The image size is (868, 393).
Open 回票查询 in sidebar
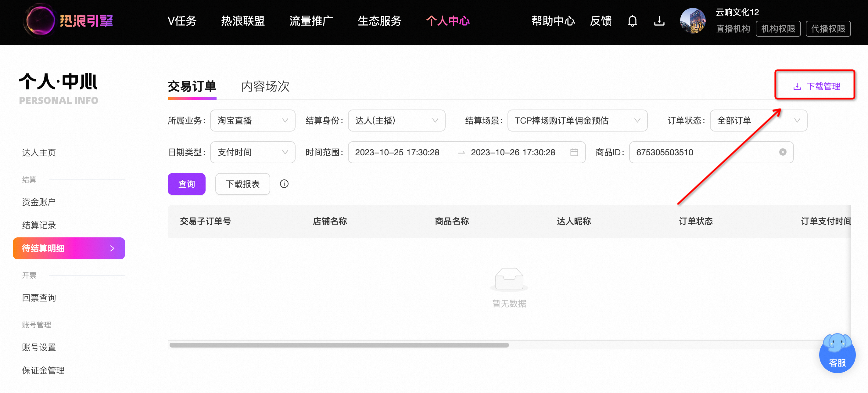(39, 297)
